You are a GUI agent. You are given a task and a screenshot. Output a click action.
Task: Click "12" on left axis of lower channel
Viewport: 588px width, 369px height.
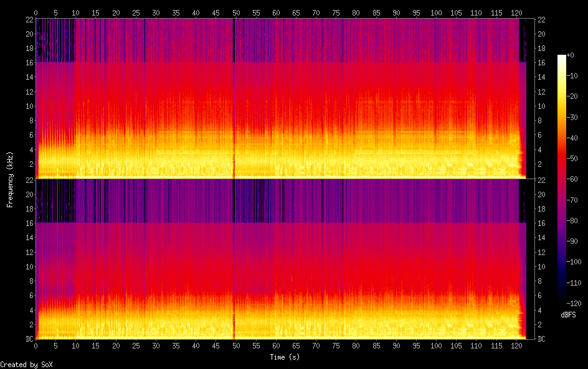pos(29,252)
